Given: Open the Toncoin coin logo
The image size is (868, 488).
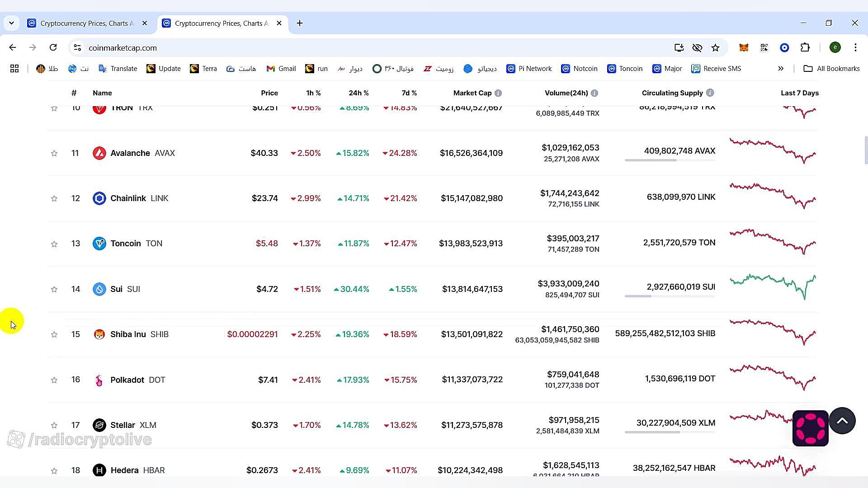Looking at the screenshot, I should (x=99, y=244).
